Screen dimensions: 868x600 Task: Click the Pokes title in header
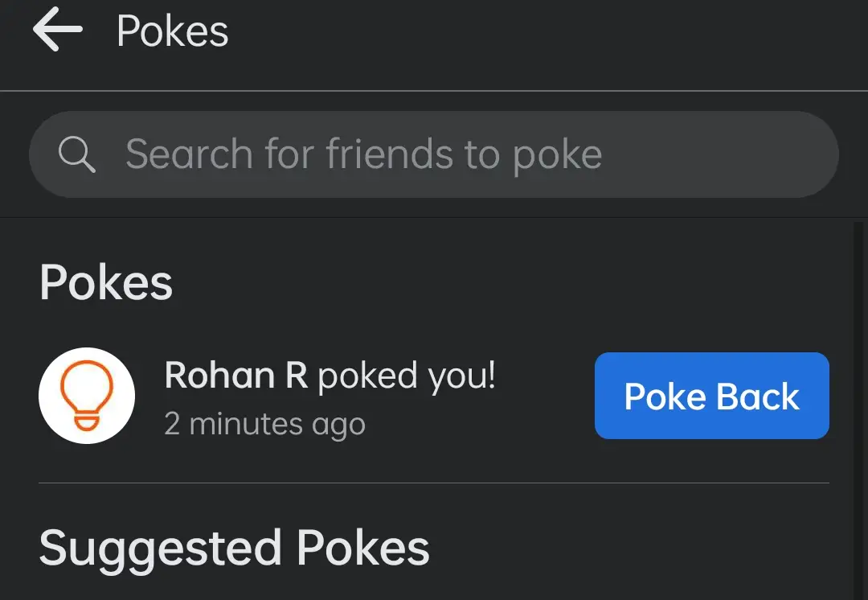click(x=172, y=31)
